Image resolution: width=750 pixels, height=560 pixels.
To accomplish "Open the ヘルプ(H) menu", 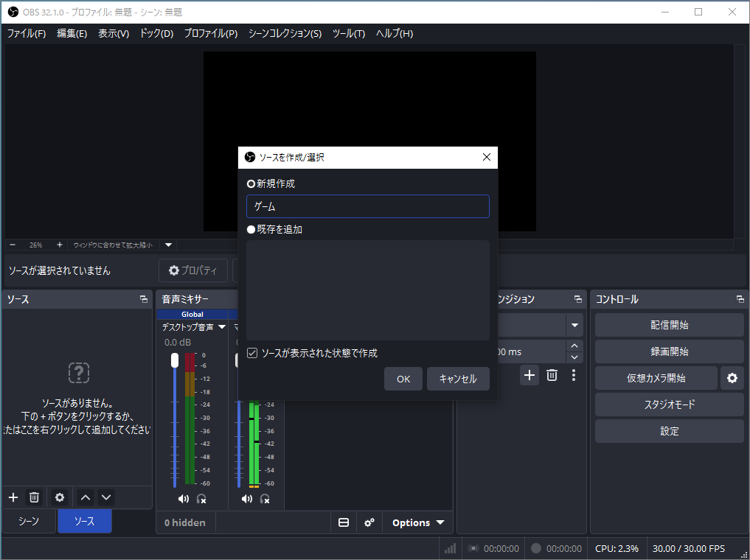I will coord(394,33).
